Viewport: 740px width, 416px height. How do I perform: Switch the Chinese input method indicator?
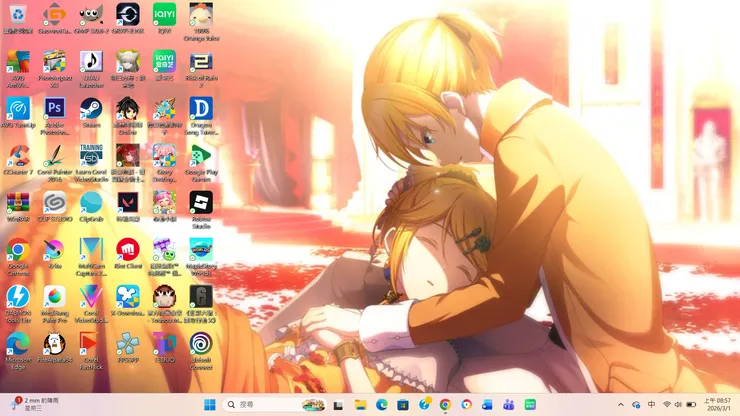[651, 405]
